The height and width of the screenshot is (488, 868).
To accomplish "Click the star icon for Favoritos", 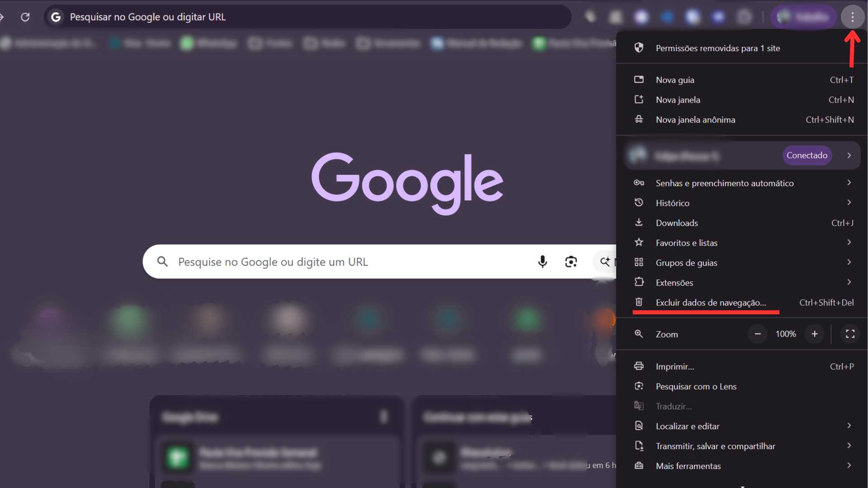I will click(x=639, y=242).
